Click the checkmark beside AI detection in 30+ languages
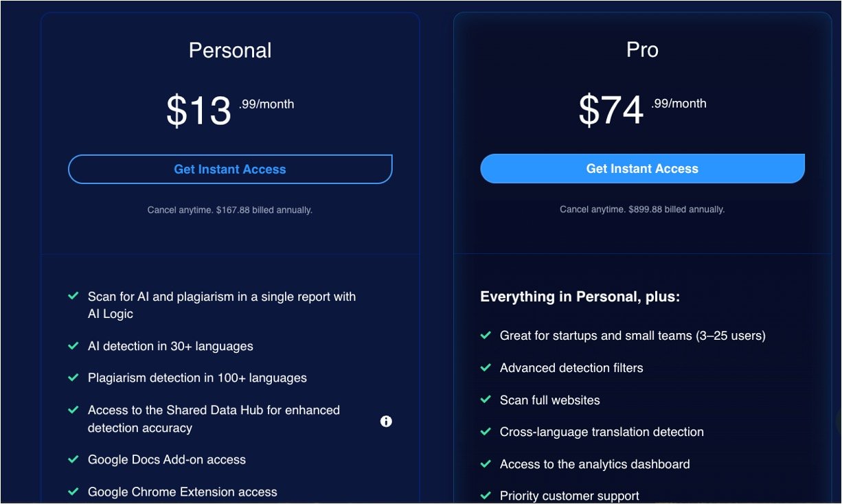The width and height of the screenshot is (842, 504). pos(73,346)
